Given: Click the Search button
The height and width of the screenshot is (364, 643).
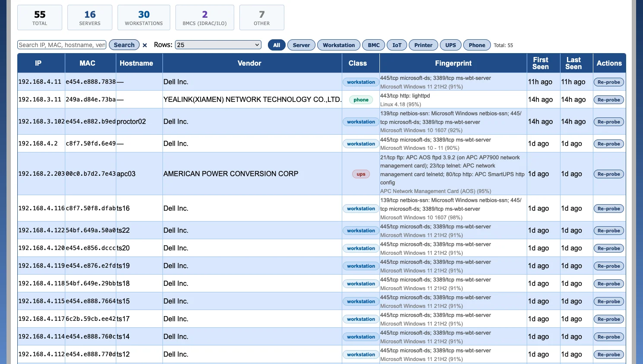Looking at the screenshot, I should click(x=124, y=45).
